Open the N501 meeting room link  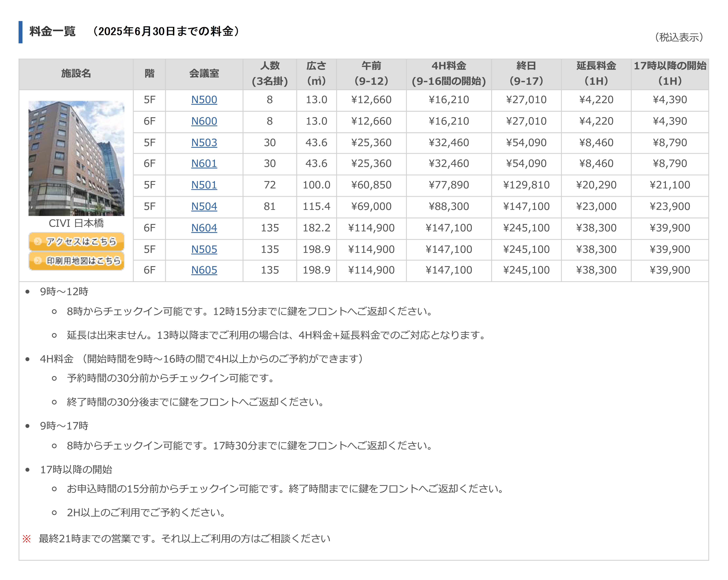coord(204,185)
